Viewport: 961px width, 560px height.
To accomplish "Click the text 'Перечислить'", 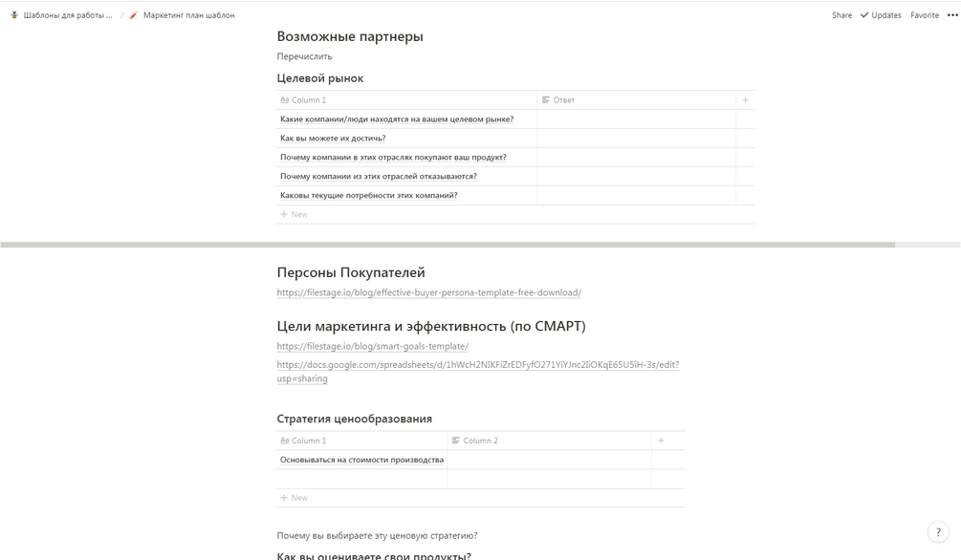I will coord(304,56).
